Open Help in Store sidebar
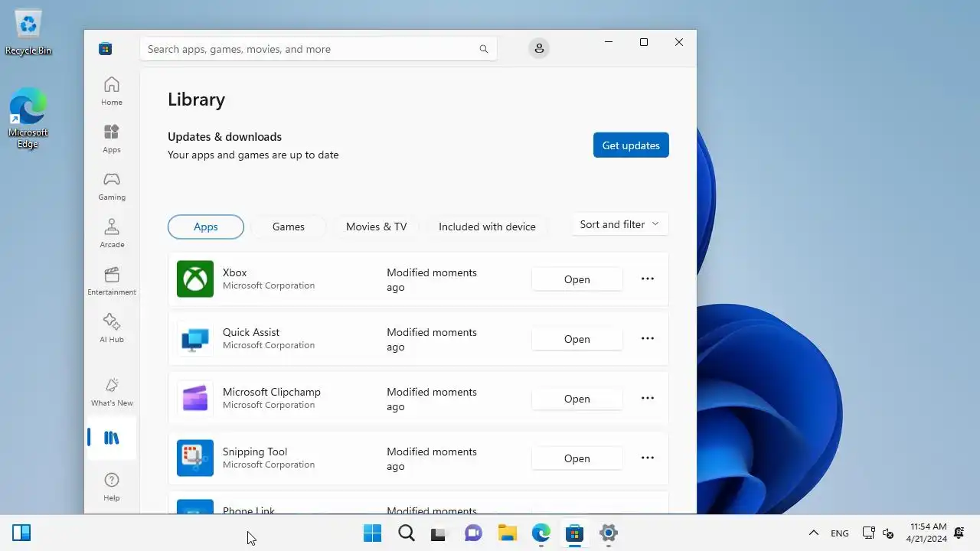980x551 pixels. (x=112, y=487)
